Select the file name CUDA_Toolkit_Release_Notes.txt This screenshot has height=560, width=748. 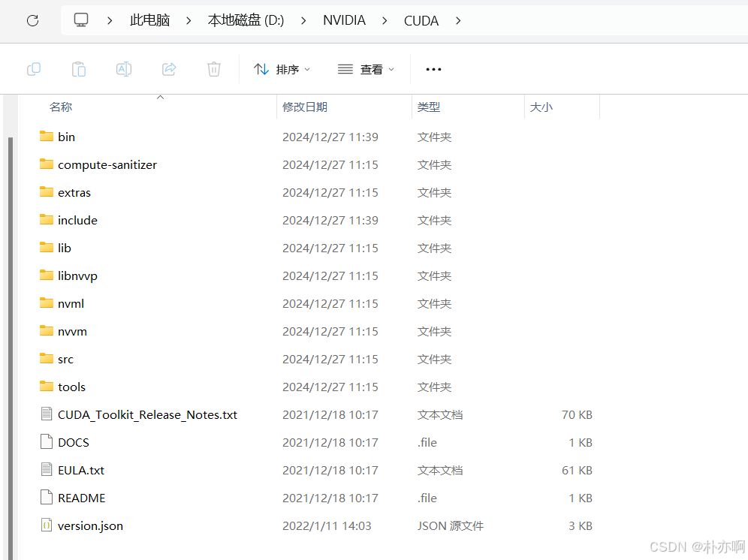point(147,415)
